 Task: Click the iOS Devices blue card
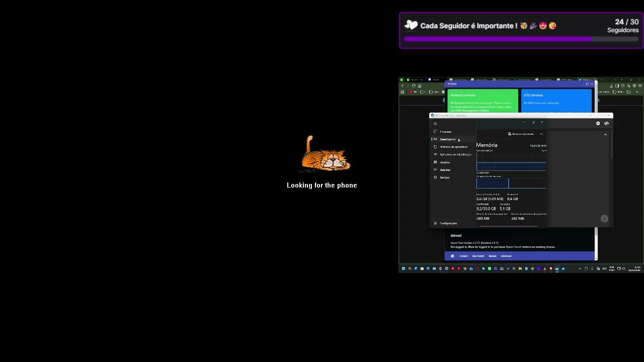(x=556, y=101)
